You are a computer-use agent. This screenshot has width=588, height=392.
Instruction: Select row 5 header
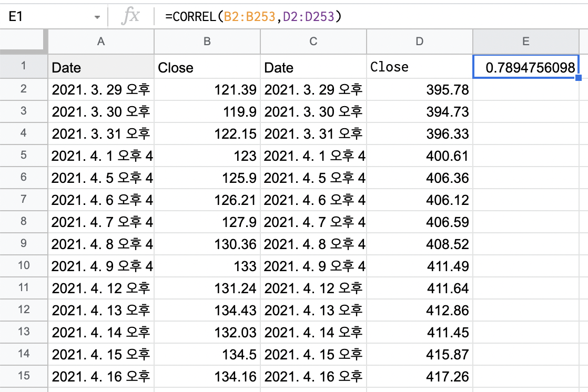tap(24, 155)
